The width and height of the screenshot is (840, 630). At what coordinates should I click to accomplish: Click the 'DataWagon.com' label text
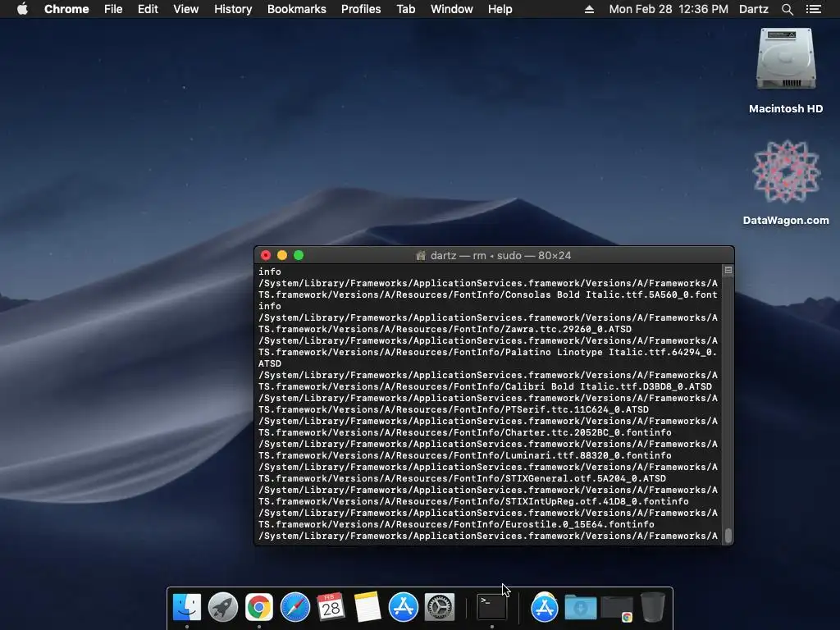[786, 220]
